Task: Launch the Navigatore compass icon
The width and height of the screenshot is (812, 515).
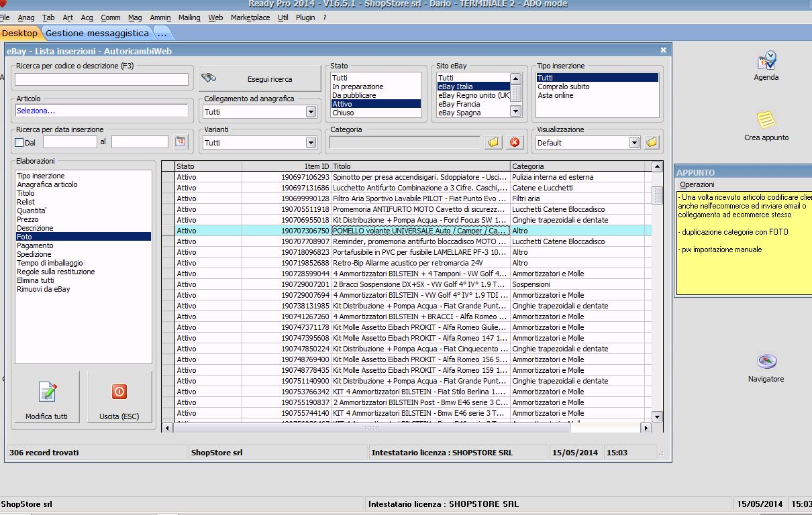Action: click(766, 362)
